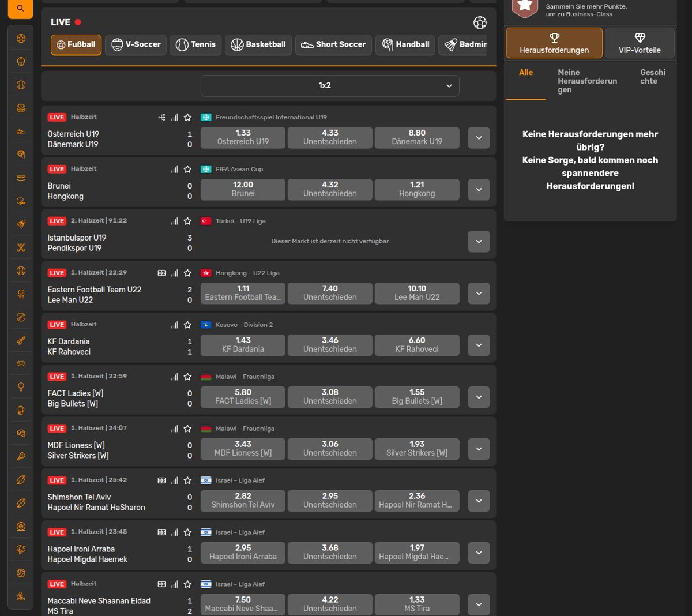Screen dimensions: 692x616
Task: Click the soccer ball icon beside LIVE header
Action: point(480,22)
